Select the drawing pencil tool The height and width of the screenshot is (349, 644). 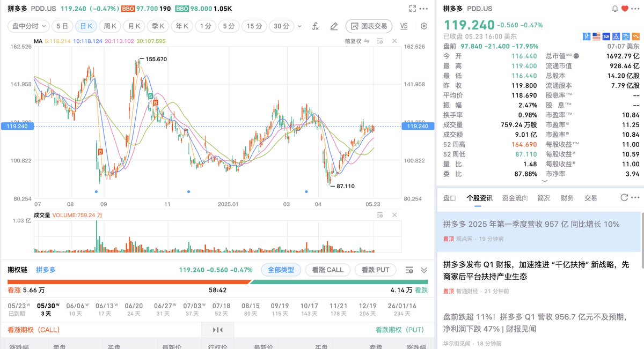[x=334, y=26]
